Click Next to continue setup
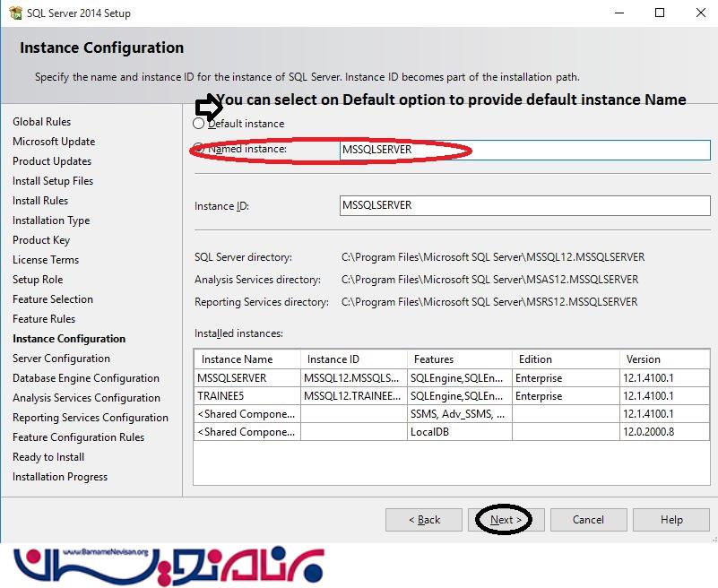This screenshot has width=718, height=588. [x=506, y=520]
